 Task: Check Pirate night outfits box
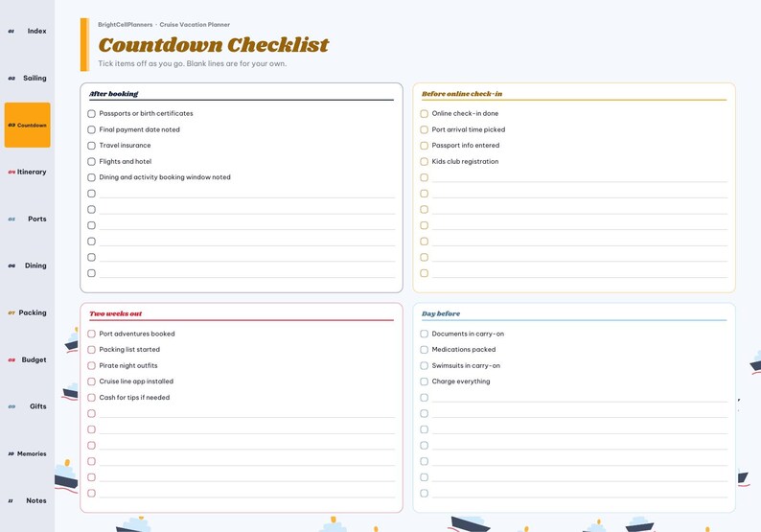91,365
